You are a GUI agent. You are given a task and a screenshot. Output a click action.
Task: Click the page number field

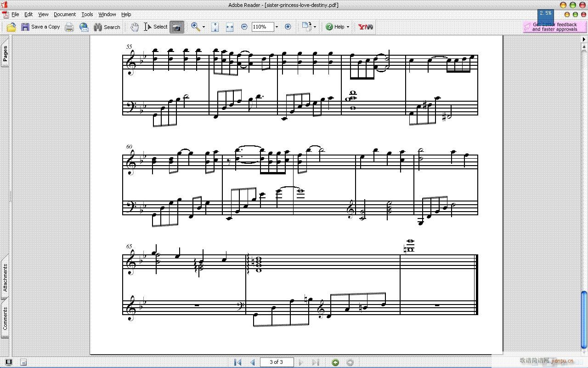point(276,362)
